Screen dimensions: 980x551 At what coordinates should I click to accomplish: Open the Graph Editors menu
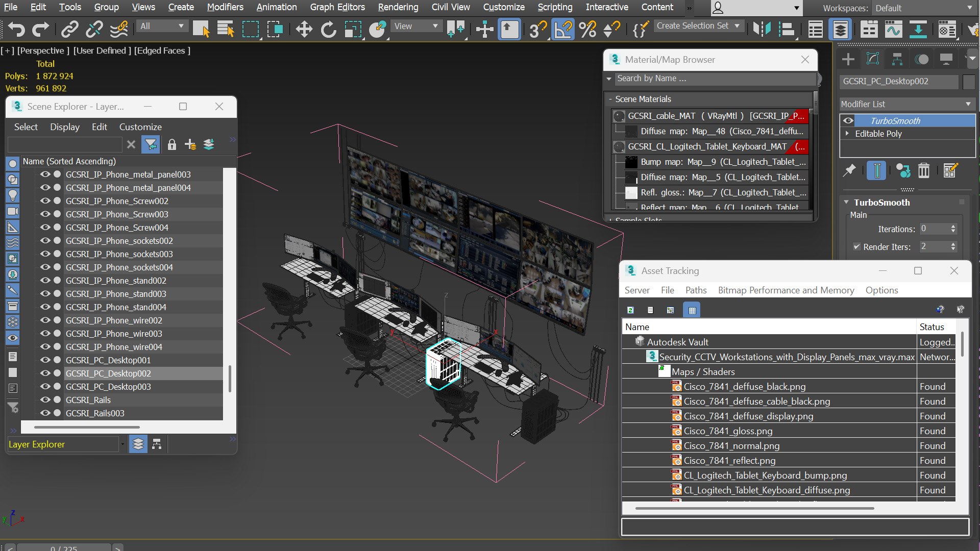337,7
